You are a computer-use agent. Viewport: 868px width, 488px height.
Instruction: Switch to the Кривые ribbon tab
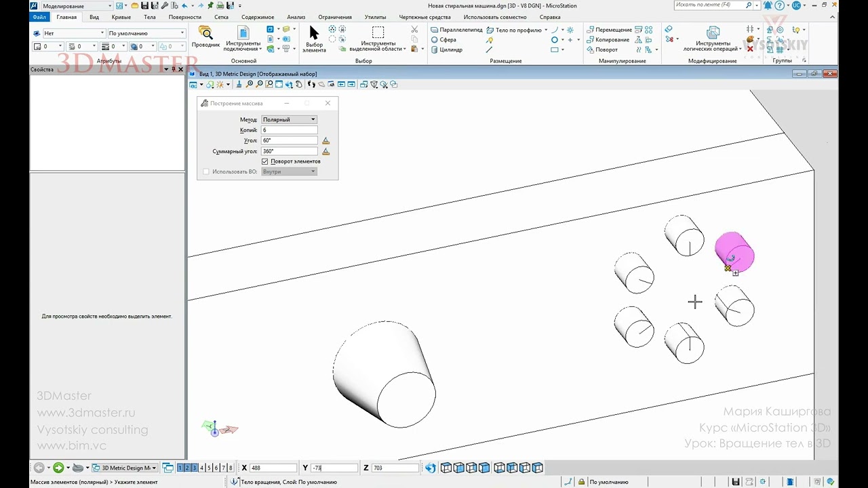click(121, 17)
